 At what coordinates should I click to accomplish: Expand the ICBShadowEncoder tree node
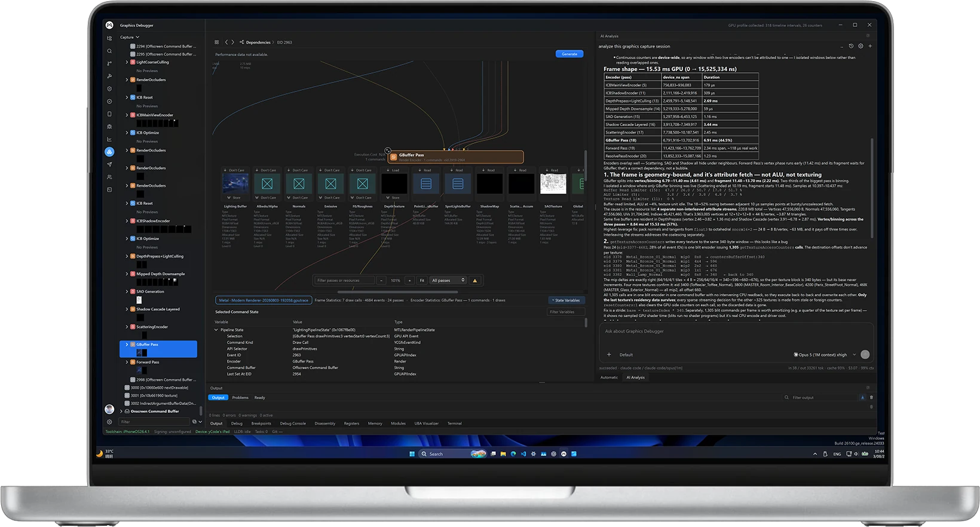click(x=127, y=220)
